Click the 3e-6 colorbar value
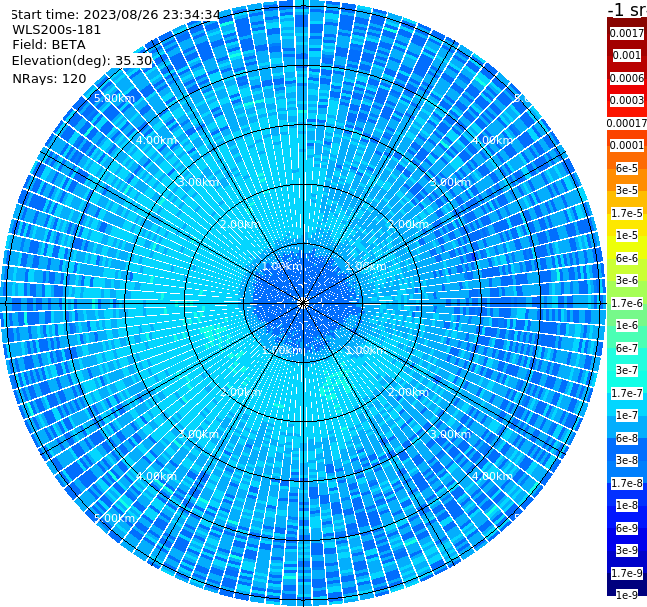 tap(627, 280)
